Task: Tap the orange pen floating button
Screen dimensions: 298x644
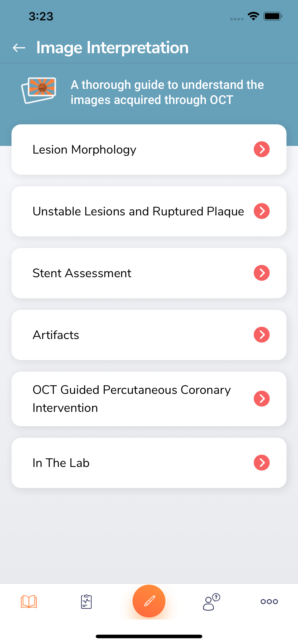Action: pyautogui.click(x=149, y=601)
